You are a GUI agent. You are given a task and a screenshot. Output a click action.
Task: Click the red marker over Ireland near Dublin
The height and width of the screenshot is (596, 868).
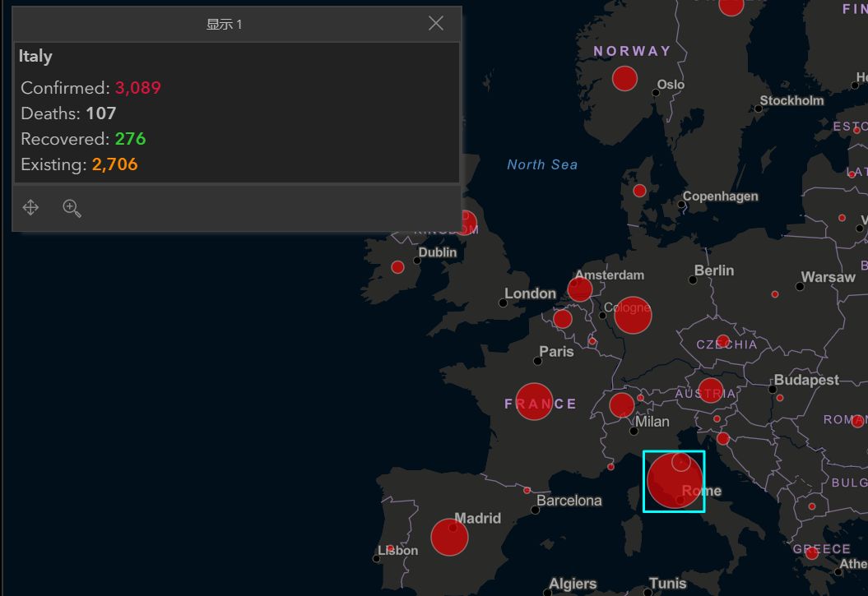point(397,267)
